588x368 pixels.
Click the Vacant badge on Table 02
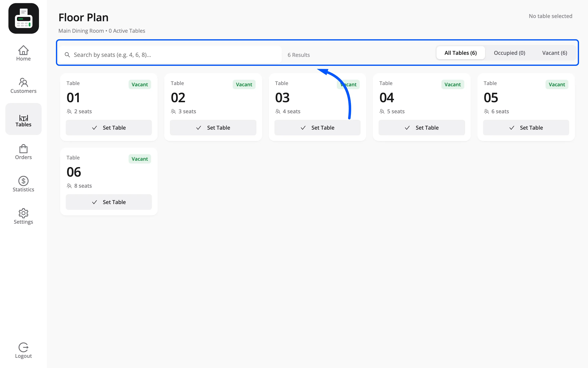click(244, 84)
